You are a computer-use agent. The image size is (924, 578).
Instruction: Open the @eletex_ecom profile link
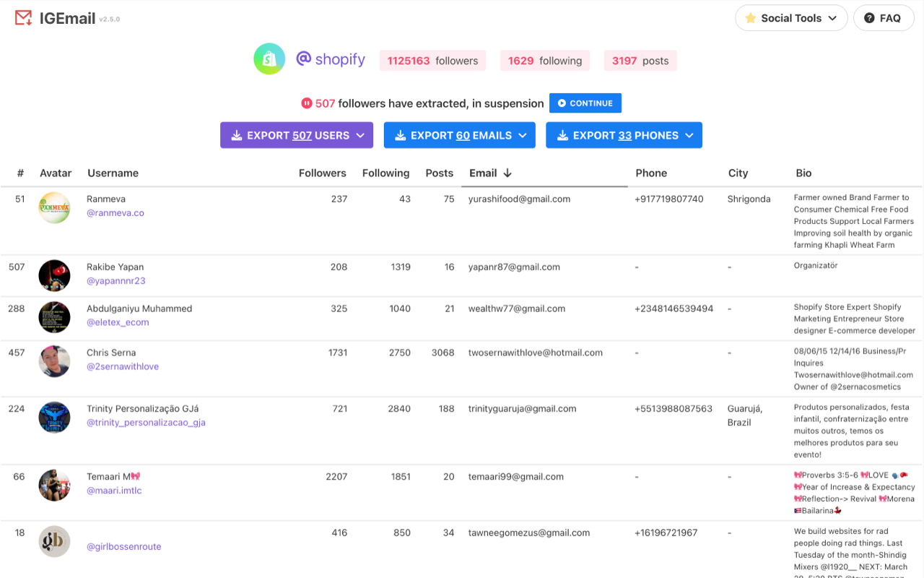click(118, 322)
